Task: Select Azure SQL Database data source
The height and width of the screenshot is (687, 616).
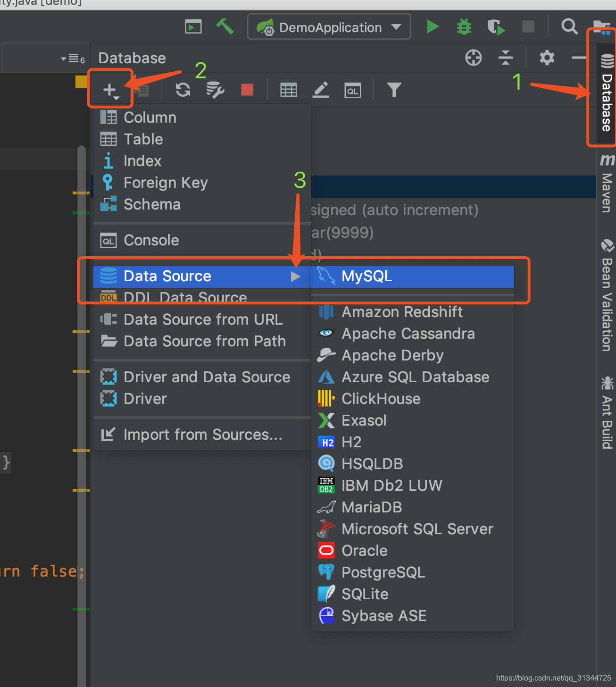Action: pos(413,377)
